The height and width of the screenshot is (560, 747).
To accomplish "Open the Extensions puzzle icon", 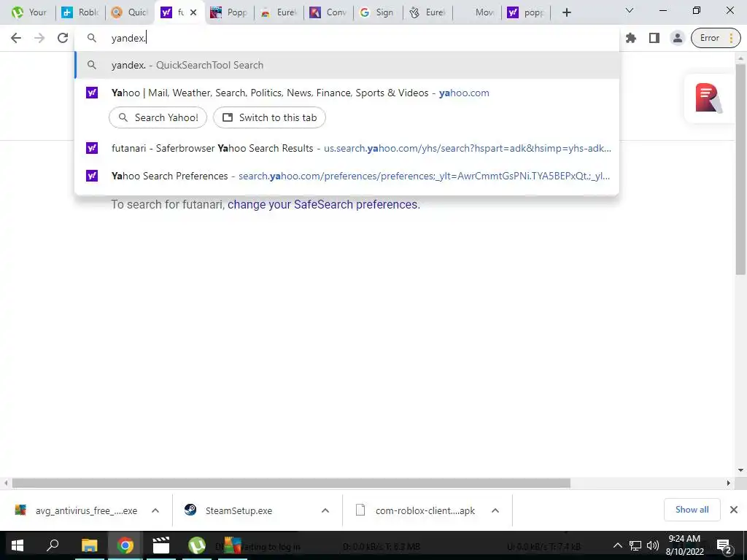I will [x=631, y=38].
